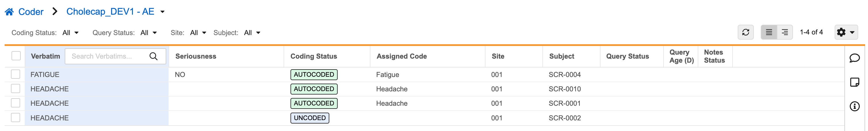Go to Coder breadcrumb link
Screen dimensions: 868x131
(31, 12)
